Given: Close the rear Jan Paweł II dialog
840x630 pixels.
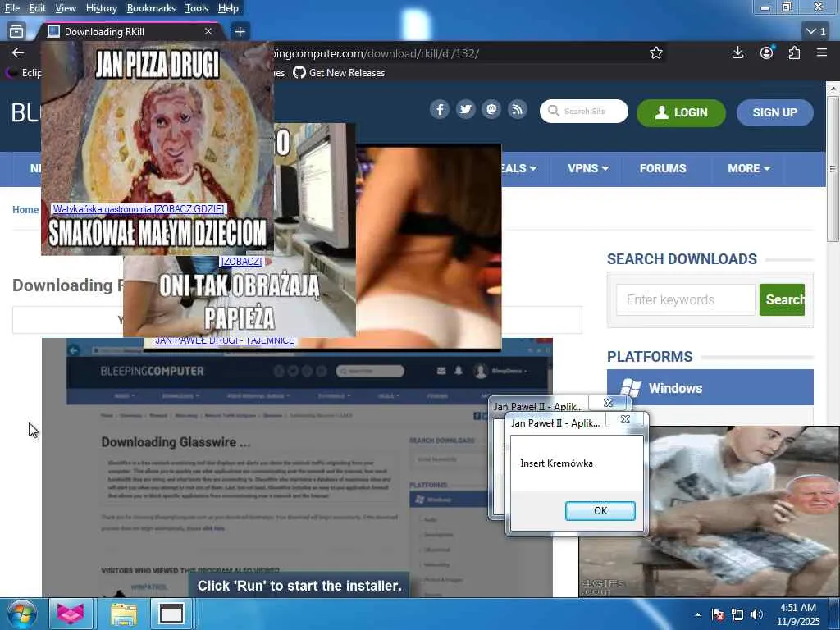Looking at the screenshot, I should (608, 402).
